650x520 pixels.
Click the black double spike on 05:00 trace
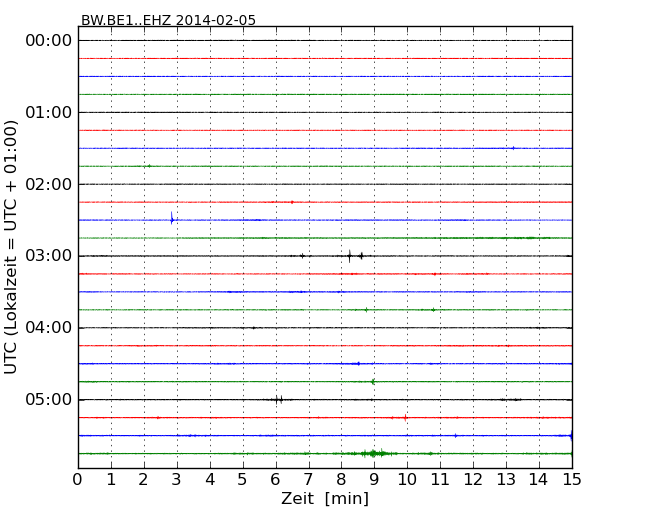[279, 399]
